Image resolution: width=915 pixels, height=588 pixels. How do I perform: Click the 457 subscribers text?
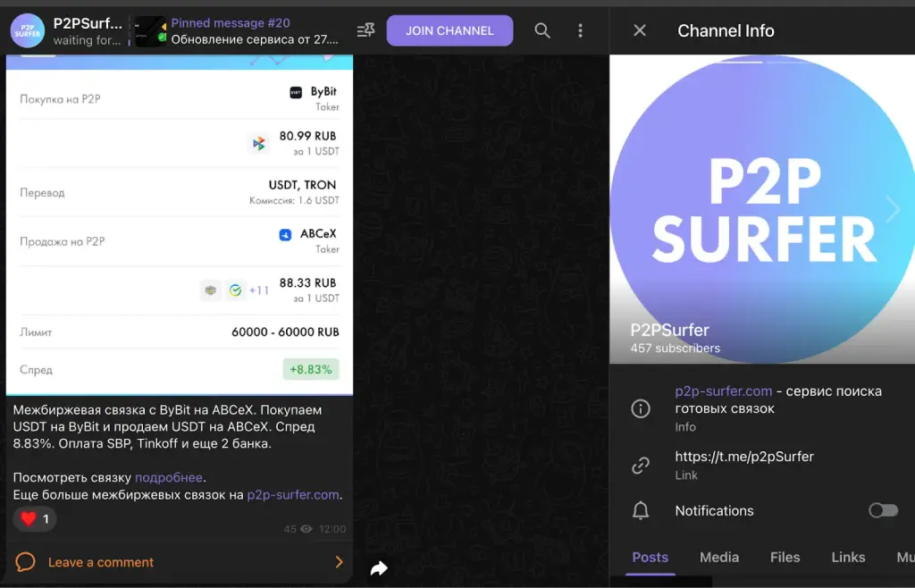pyautogui.click(x=676, y=349)
